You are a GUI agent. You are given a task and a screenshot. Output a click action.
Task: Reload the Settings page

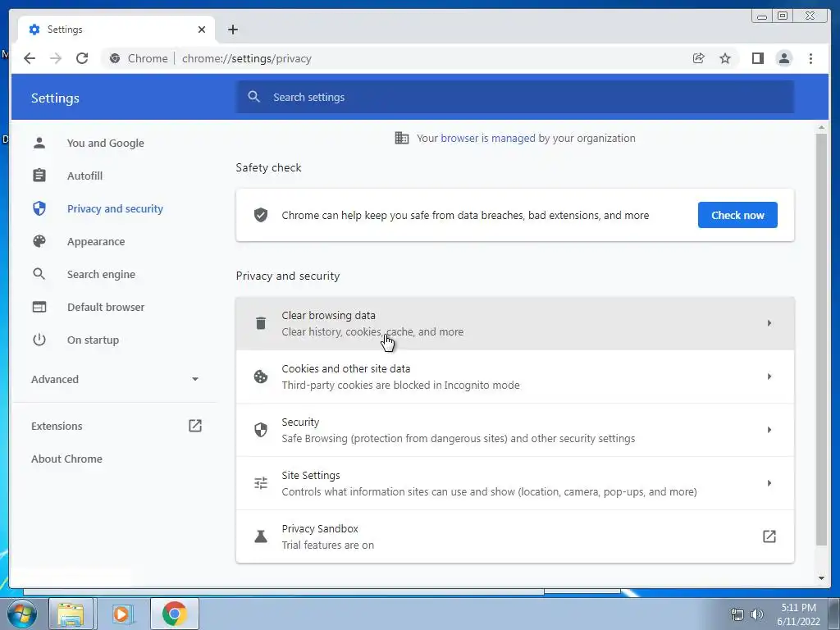(x=82, y=58)
